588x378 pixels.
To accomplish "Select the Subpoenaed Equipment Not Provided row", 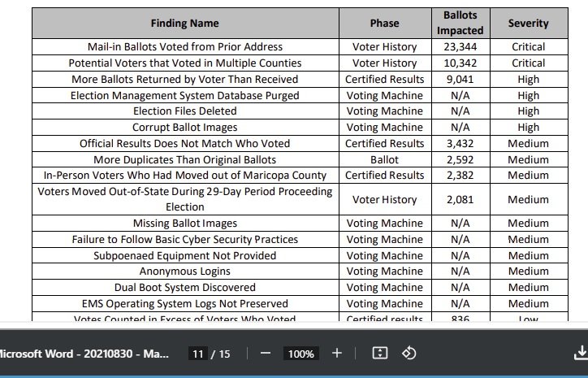I will click(185, 255).
